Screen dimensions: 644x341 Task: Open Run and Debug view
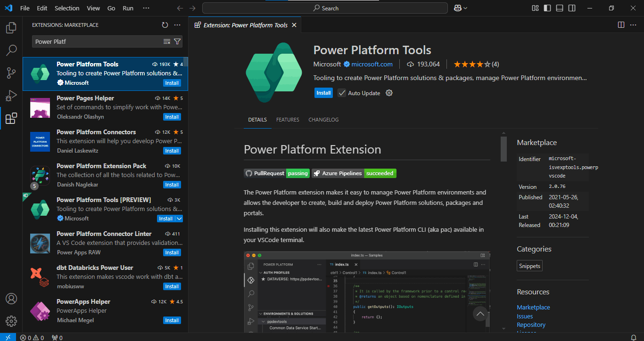point(11,96)
